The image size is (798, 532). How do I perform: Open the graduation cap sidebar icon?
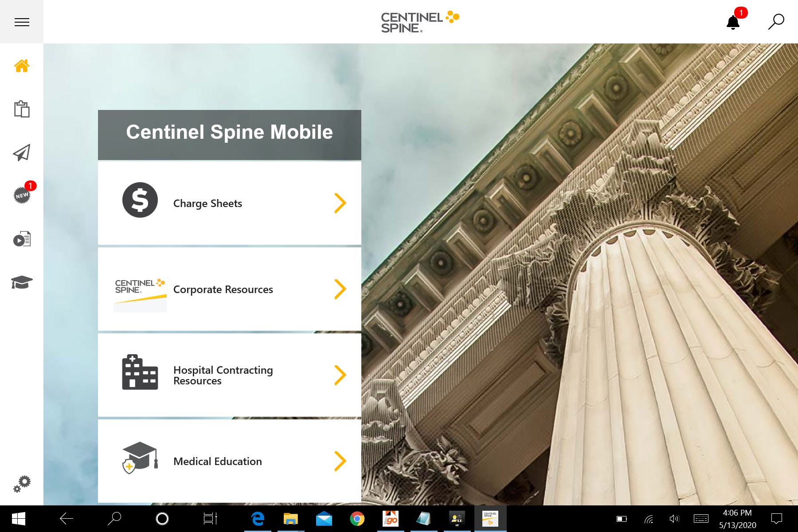[x=22, y=282]
